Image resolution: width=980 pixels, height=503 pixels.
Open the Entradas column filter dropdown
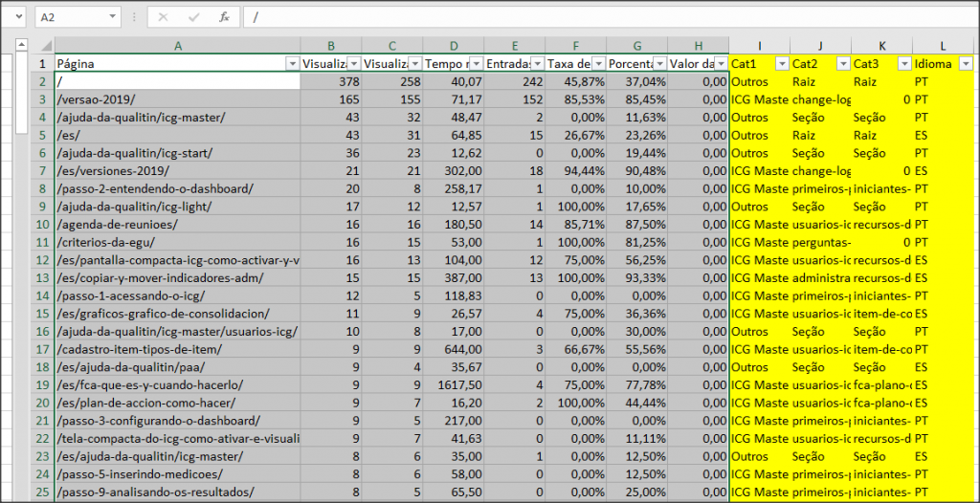tap(537, 64)
